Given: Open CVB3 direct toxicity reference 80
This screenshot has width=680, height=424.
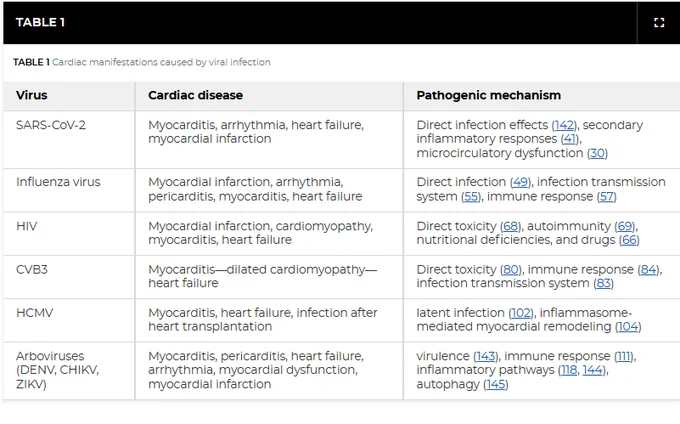Looking at the screenshot, I should [x=511, y=270].
